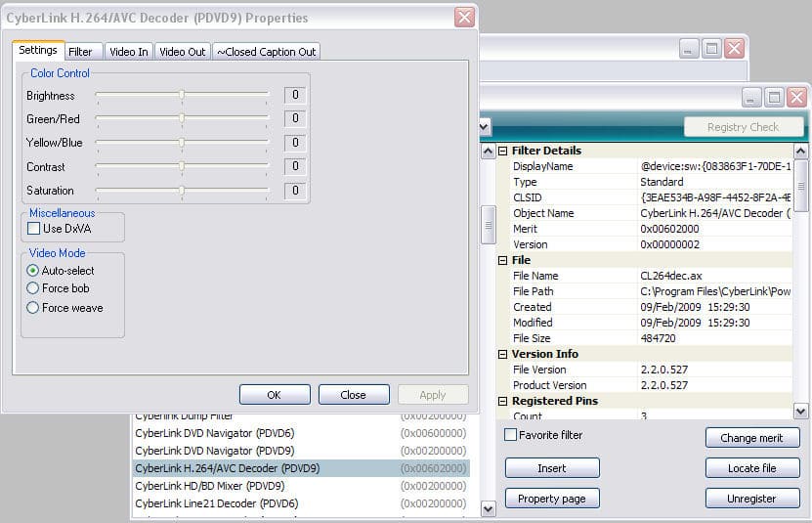The height and width of the screenshot is (523, 812).
Task: Click the Brightness slider thumb
Action: pos(182,95)
